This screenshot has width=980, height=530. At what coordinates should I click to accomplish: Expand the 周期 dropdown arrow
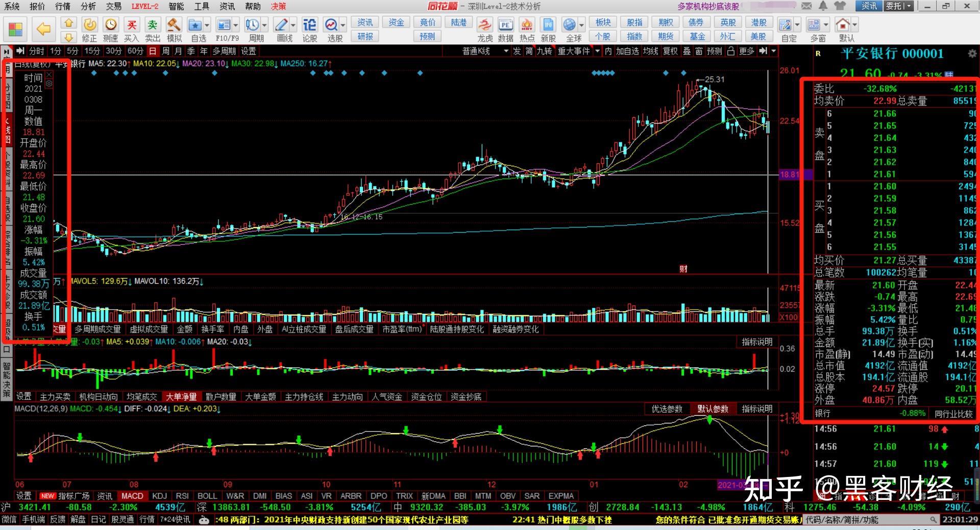pyautogui.click(x=264, y=25)
